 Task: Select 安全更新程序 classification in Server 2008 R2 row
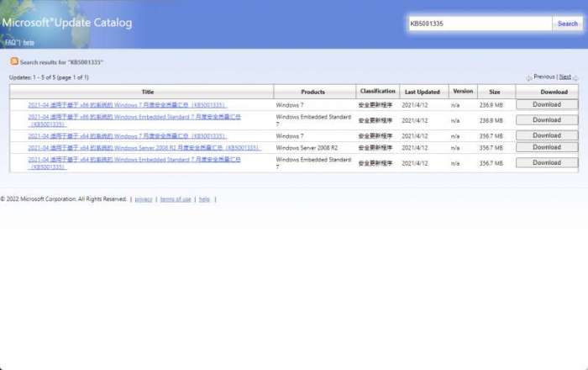click(375, 148)
